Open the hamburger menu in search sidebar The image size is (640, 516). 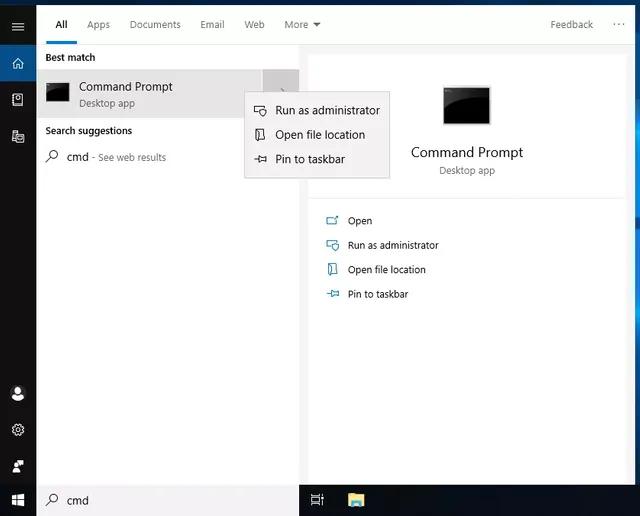(18, 27)
